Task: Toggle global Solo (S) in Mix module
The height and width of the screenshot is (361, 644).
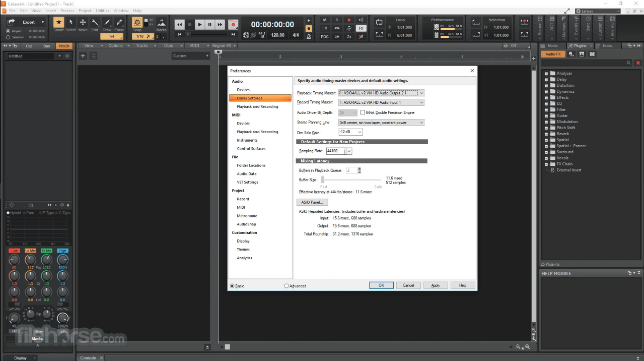Action: coord(337,20)
